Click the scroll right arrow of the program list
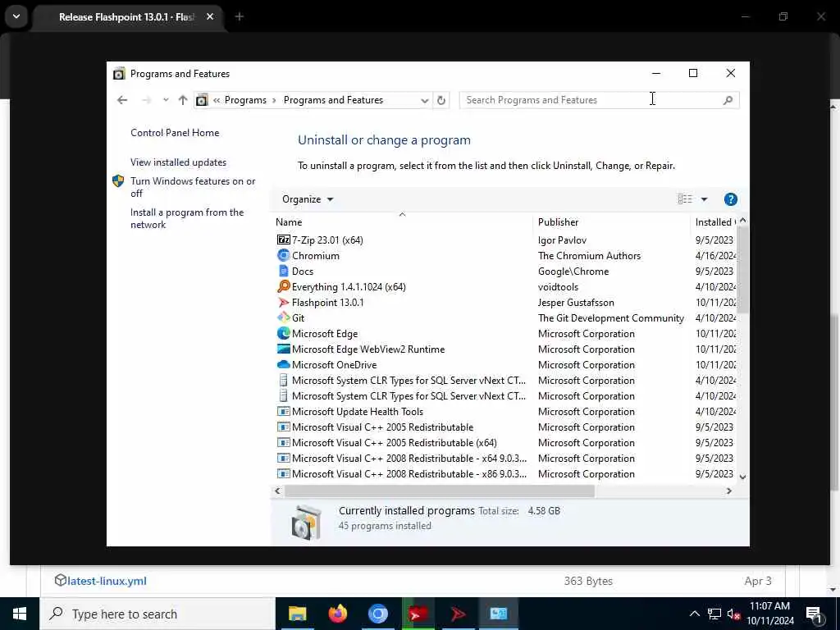This screenshot has width=840, height=630. point(728,491)
